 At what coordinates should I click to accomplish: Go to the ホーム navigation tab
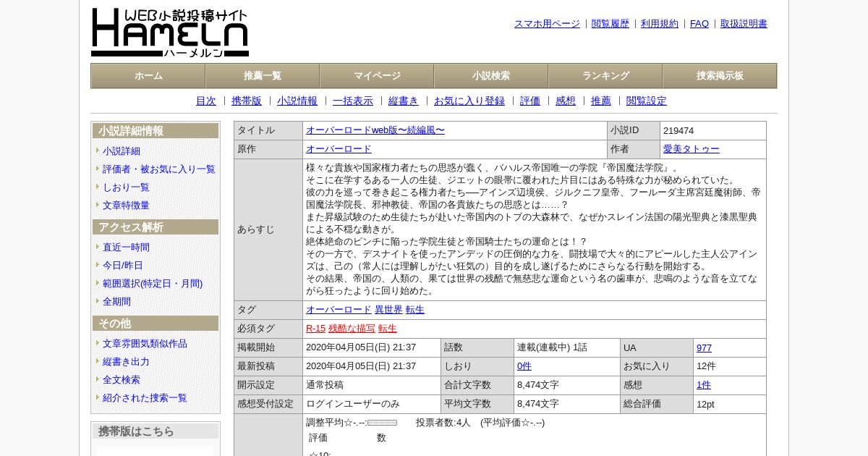(x=148, y=76)
